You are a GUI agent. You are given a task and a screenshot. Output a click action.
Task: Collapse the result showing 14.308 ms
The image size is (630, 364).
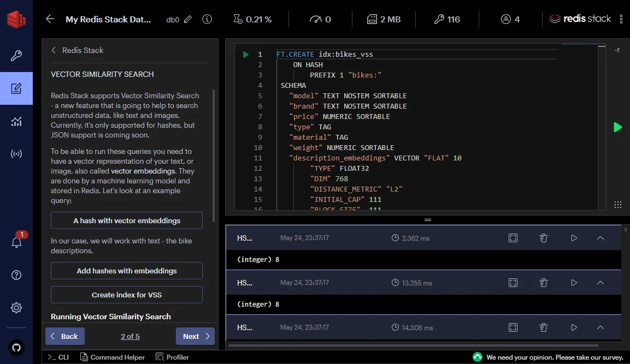(600, 327)
